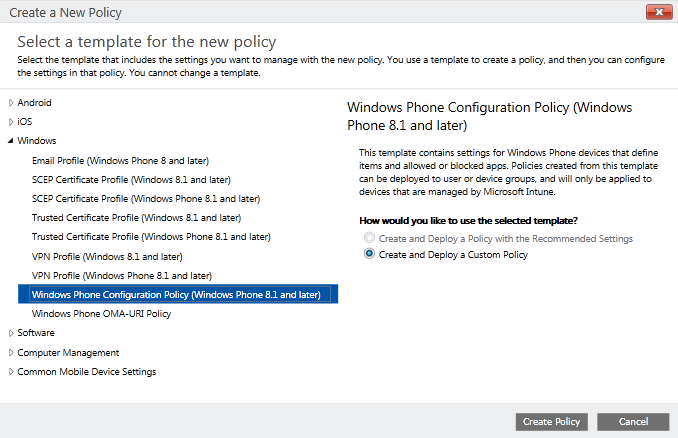Expand the iOS tree node arrow
The height and width of the screenshot is (438, 678).
pyautogui.click(x=11, y=122)
